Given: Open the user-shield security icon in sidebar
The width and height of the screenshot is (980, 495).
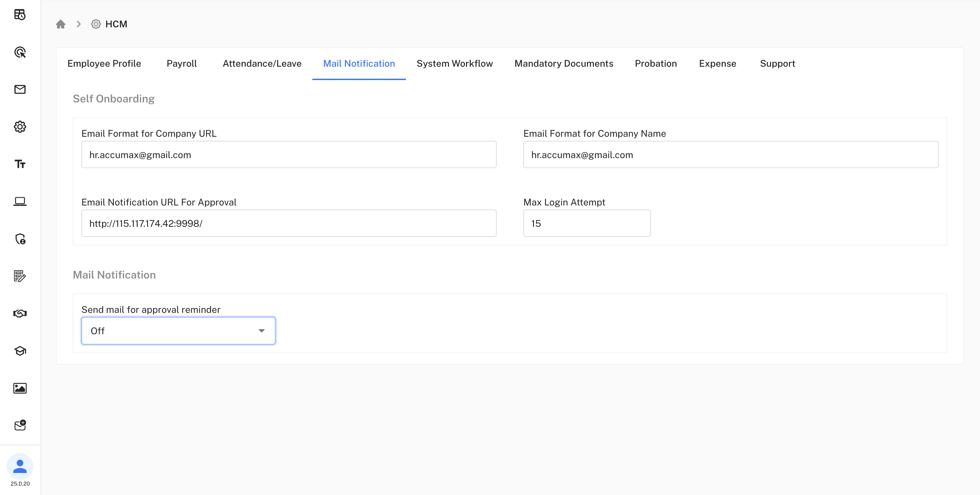Looking at the screenshot, I should tap(20, 239).
